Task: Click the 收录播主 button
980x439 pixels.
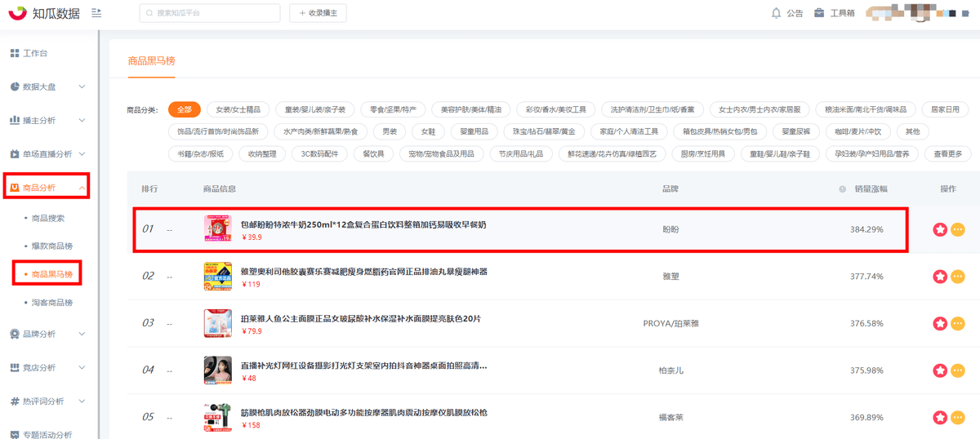Action: pyautogui.click(x=318, y=13)
